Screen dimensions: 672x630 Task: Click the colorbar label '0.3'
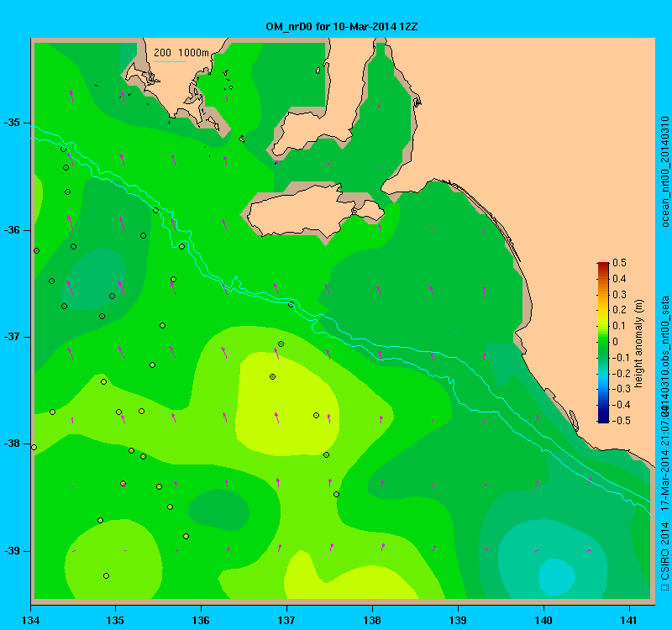(x=619, y=295)
